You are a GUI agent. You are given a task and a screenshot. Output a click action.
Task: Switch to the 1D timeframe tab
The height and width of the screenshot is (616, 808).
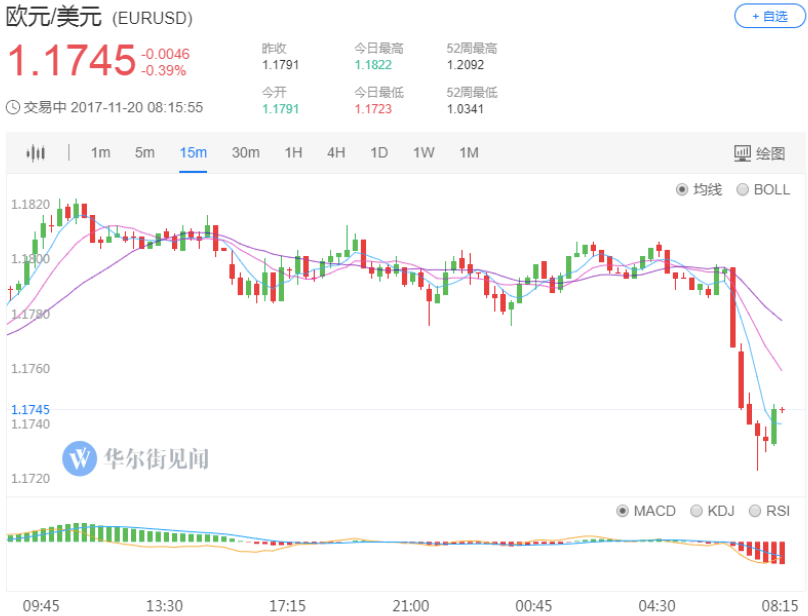[379, 153]
